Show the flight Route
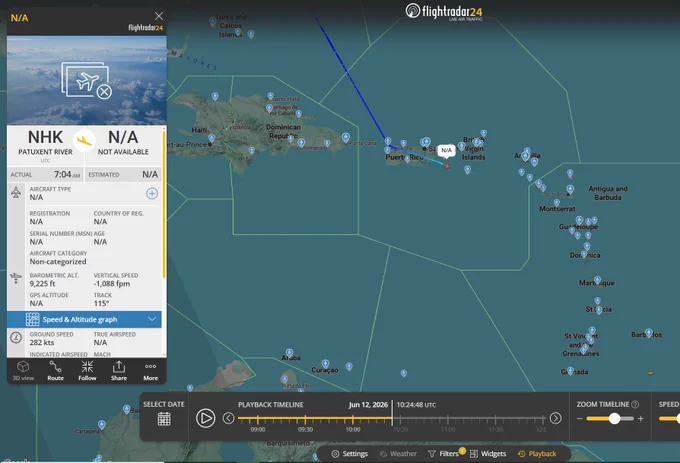Image resolution: width=680 pixels, height=463 pixels. point(55,371)
